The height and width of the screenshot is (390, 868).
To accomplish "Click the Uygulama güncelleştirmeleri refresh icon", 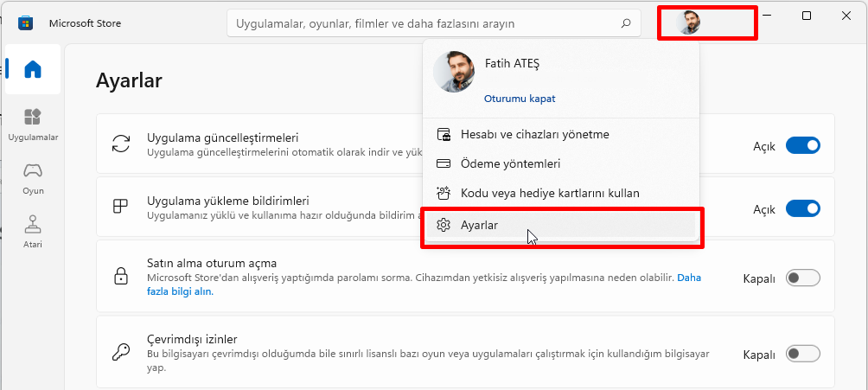I will click(x=121, y=144).
